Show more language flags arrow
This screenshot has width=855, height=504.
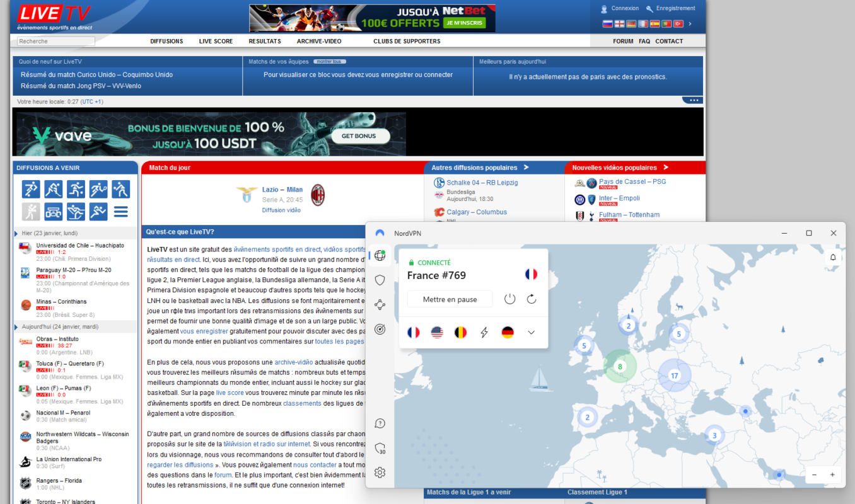coord(690,24)
